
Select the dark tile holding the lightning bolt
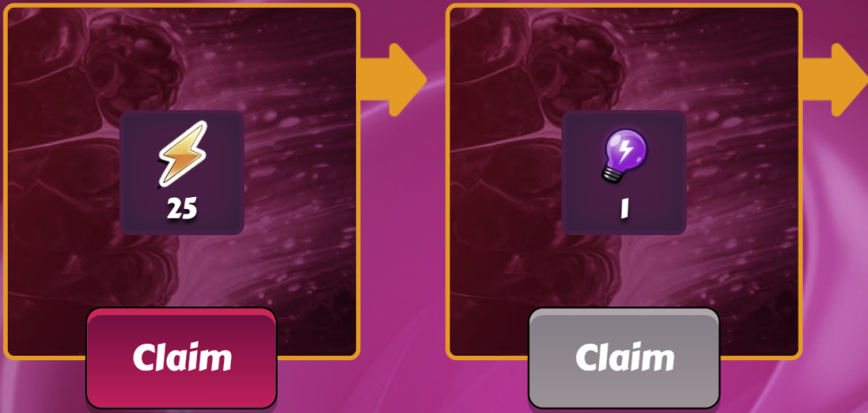pos(182,173)
